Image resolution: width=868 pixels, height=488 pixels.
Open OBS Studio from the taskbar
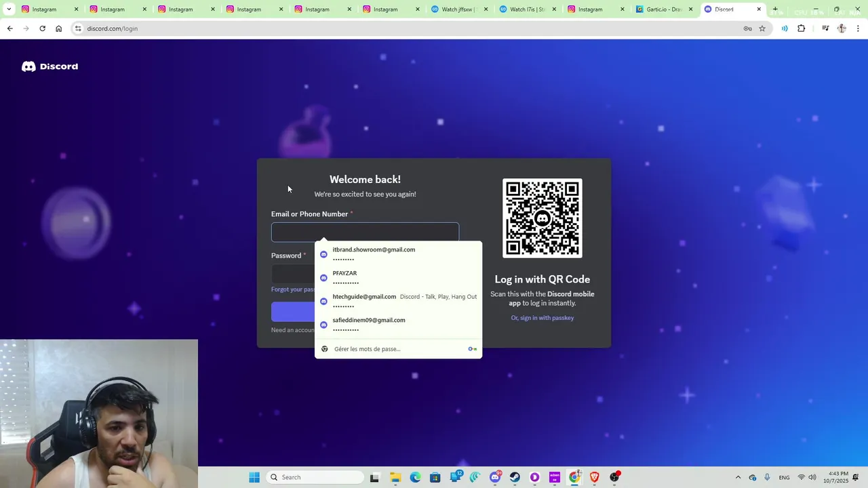pos(614,477)
